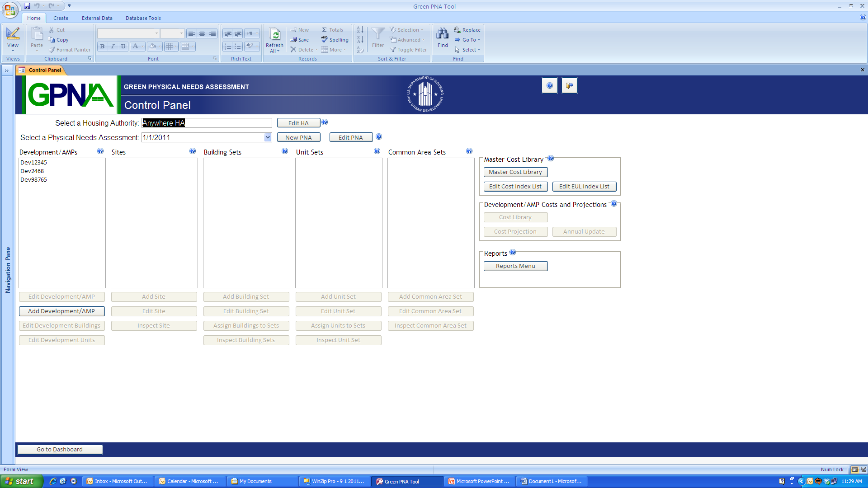Select Dev2468 in Development/AMPs list

(x=32, y=171)
